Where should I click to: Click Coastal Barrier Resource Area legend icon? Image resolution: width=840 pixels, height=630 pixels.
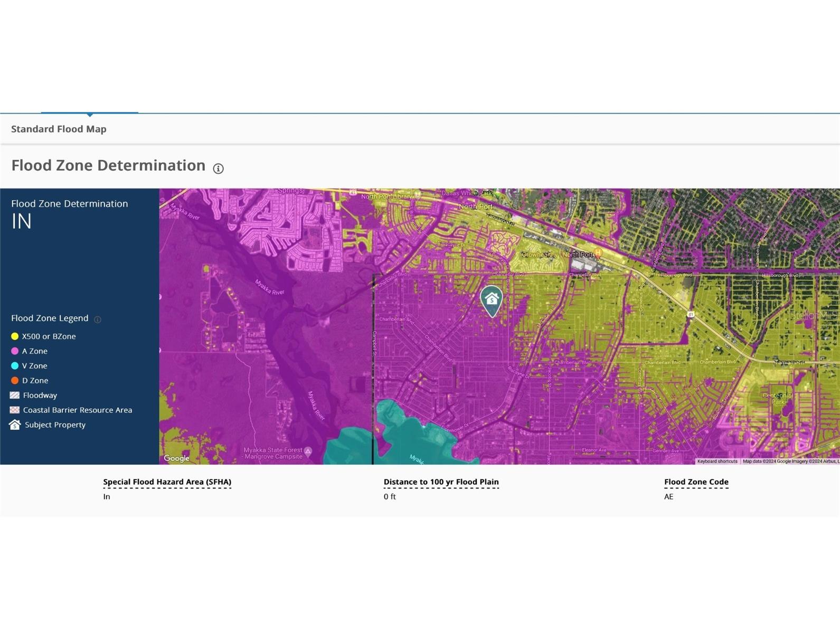[x=15, y=410]
